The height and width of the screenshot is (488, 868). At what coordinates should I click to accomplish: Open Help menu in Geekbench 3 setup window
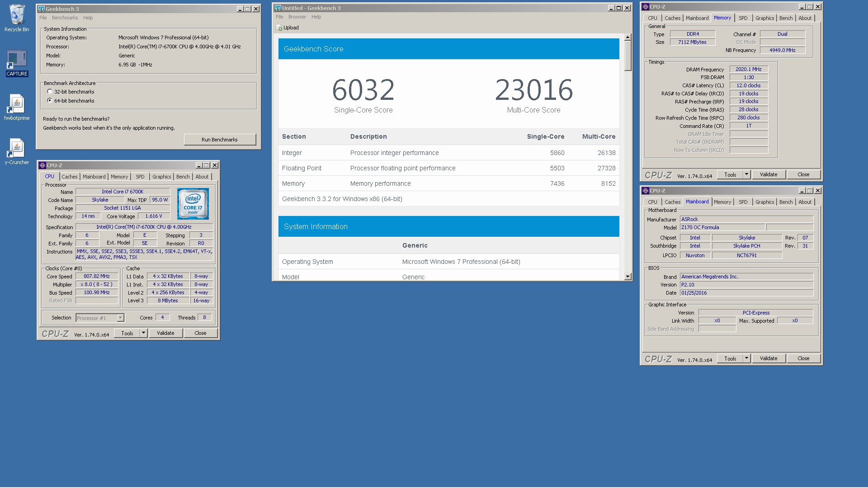[x=88, y=18]
